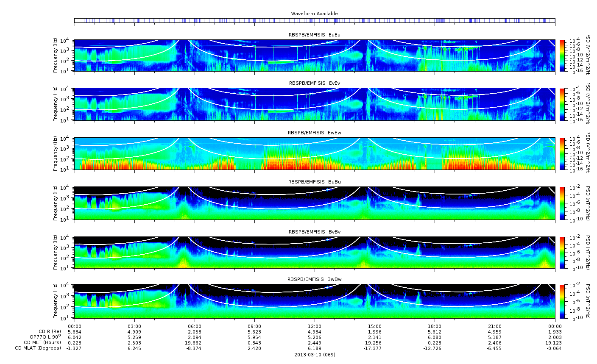Select the RBSPB/EMFISIS EvEv panel title
This screenshot has width=597, height=364.
(x=315, y=83)
